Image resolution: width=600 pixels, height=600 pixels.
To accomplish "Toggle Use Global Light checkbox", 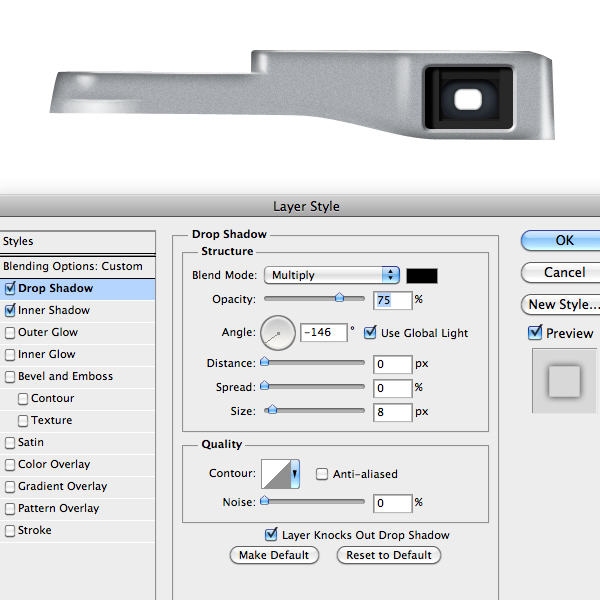I will point(370,333).
